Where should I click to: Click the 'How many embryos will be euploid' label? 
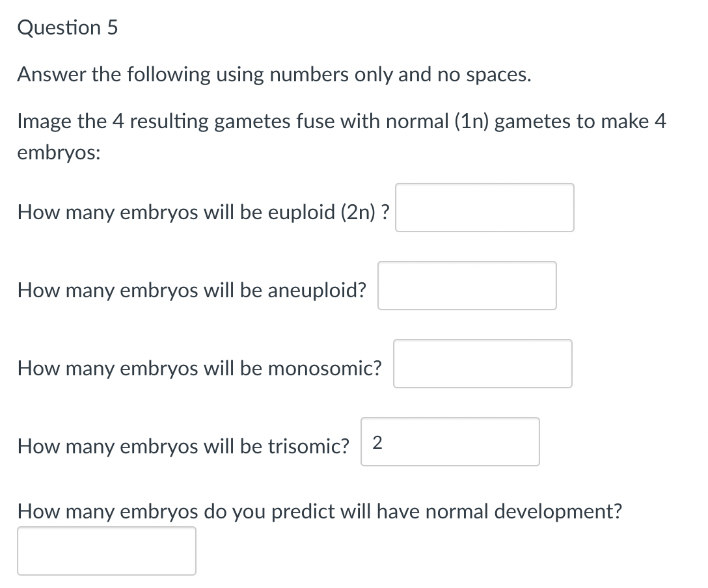click(x=203, y=212)
